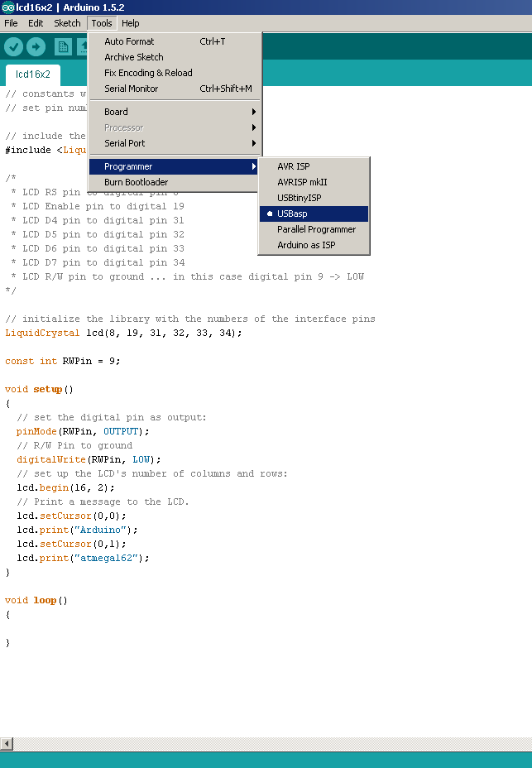Open the File menu
The image size is (532, 768).
[x=11, y=23]
